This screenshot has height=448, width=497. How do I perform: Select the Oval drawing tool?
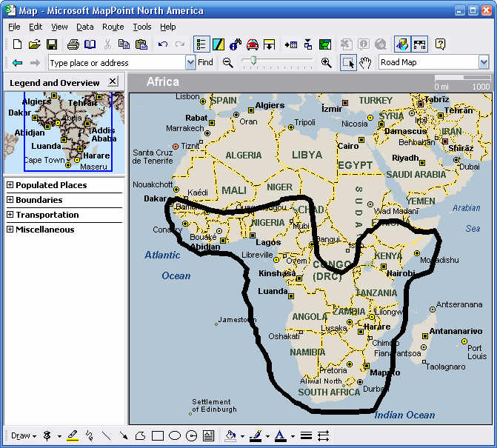click(x=175, y=435)
